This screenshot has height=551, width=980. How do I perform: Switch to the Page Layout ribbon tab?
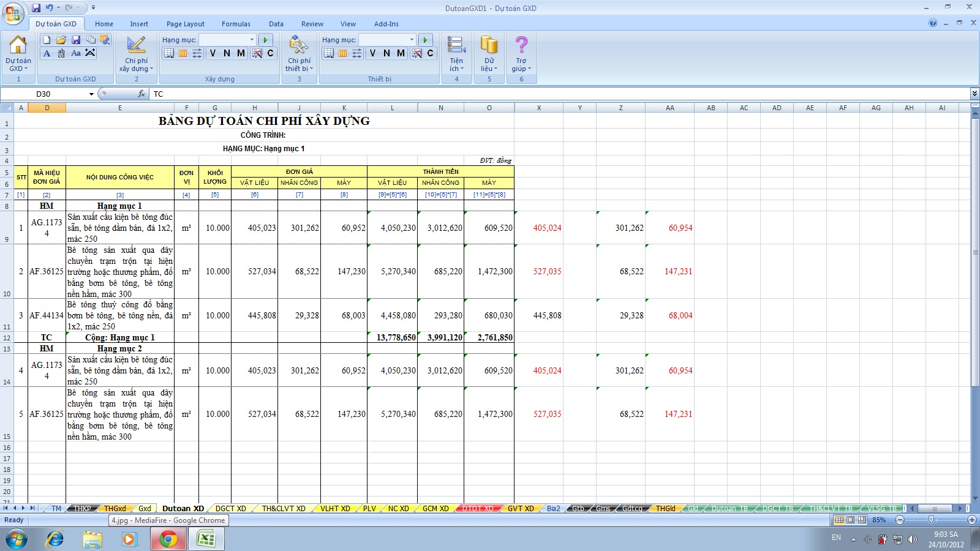tap(186, 24)
